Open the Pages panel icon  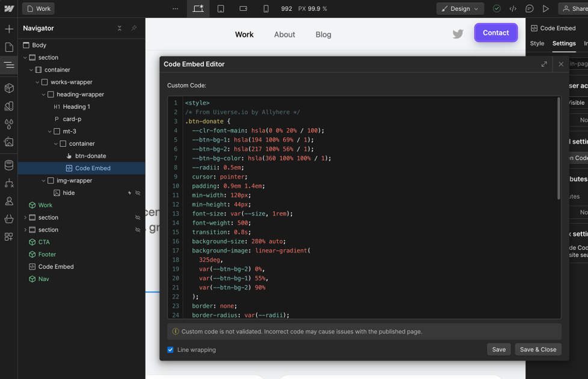(9, 47)
